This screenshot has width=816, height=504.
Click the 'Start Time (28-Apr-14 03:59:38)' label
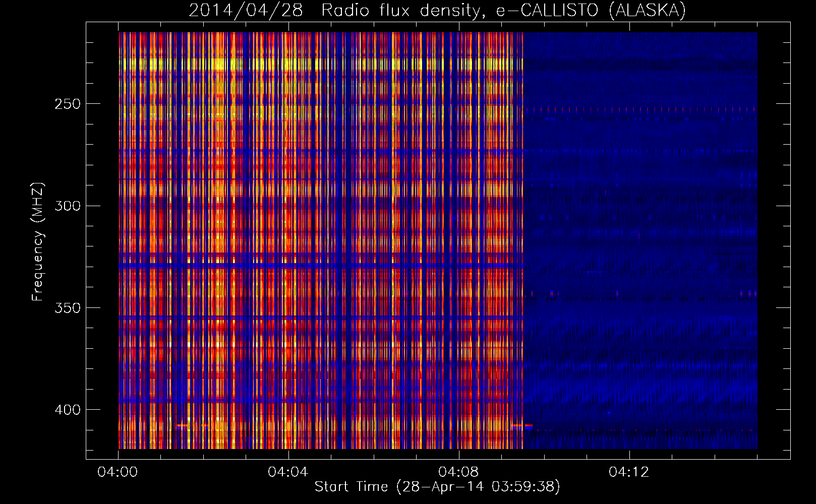click(437, 487)
